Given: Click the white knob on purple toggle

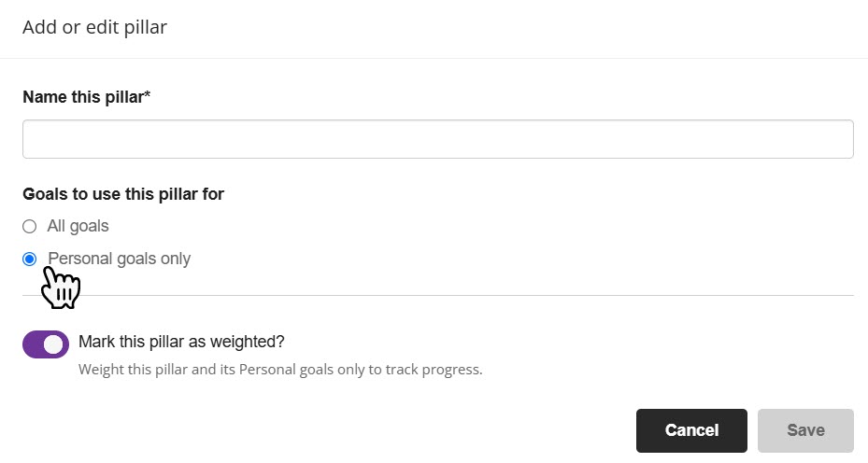Looking at the screenshot, I should (54, 344).
